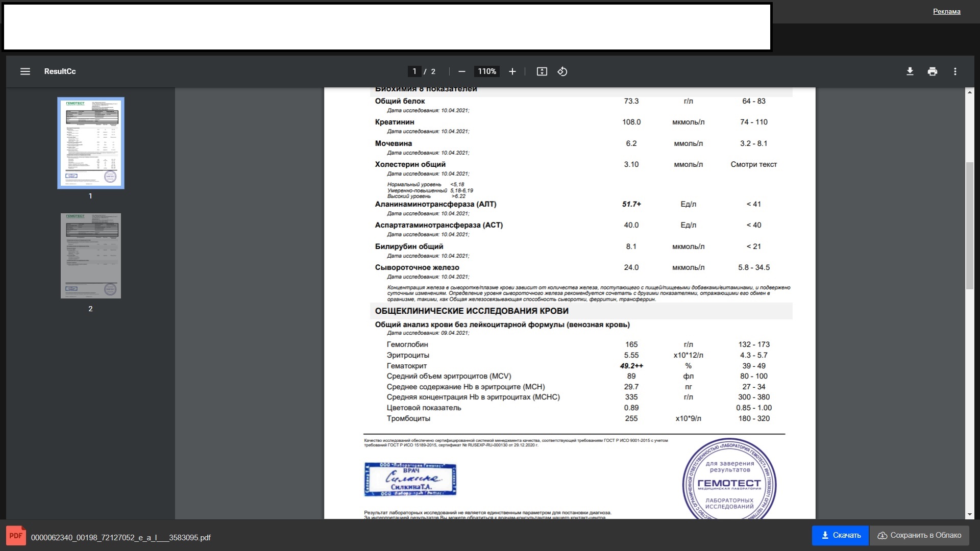Rotate the document counterclockwise
Image resolution: width=980 pixels, height=551 pixels.
click(x=562, y=71)
